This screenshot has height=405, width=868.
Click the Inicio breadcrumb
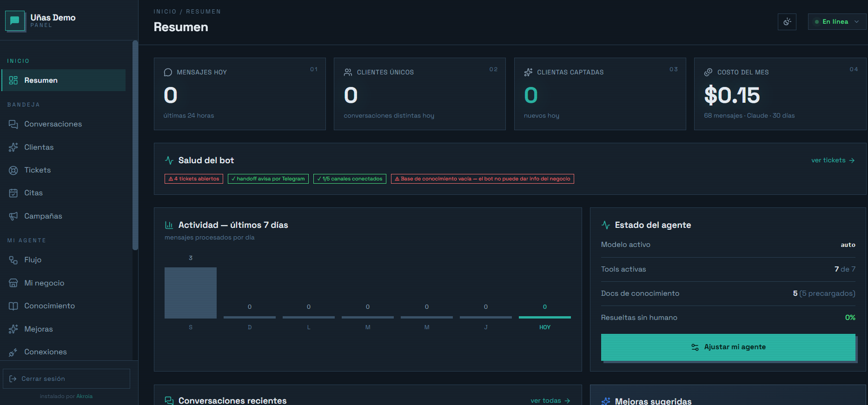click(165, 12)
